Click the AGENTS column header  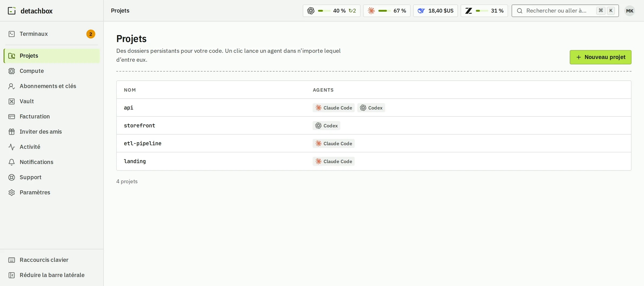click(323, 90)
